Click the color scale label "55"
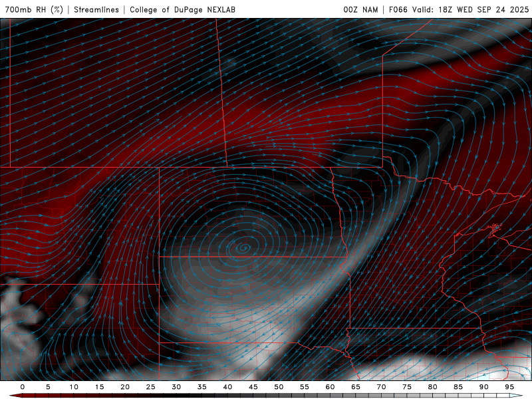This screenshot has width=532, height=399. 305,387
